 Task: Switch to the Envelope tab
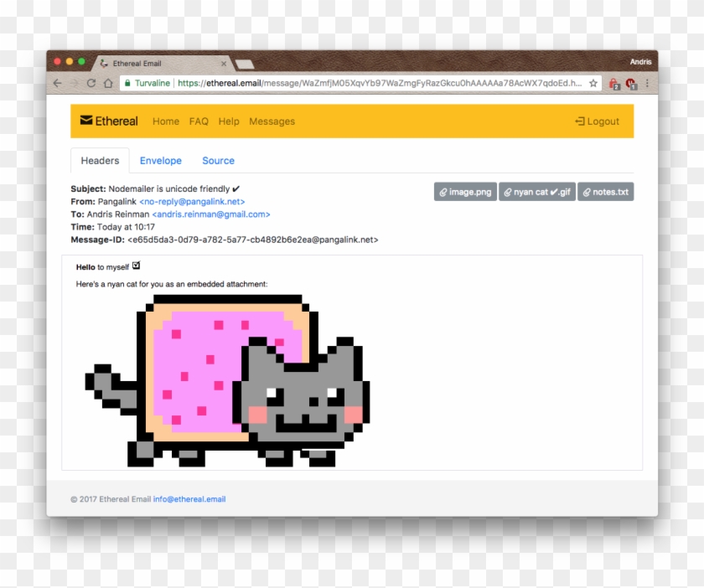coord(161,160)
